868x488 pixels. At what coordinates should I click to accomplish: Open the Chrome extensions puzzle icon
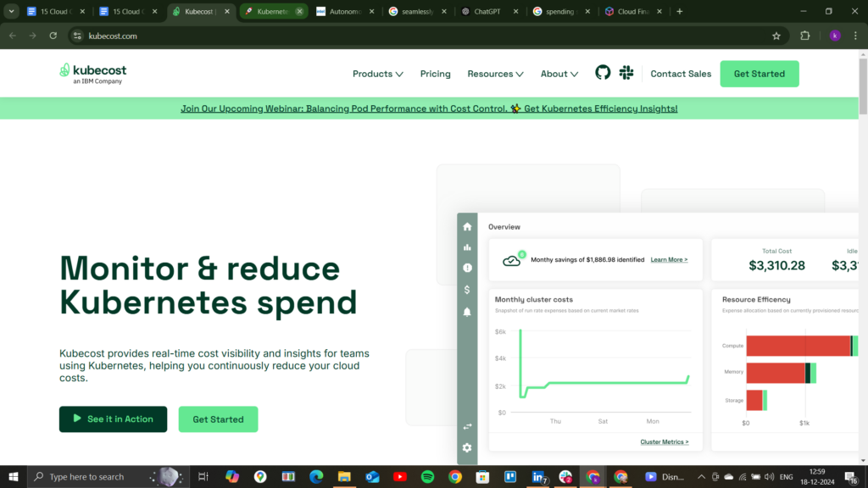[805, 36]
